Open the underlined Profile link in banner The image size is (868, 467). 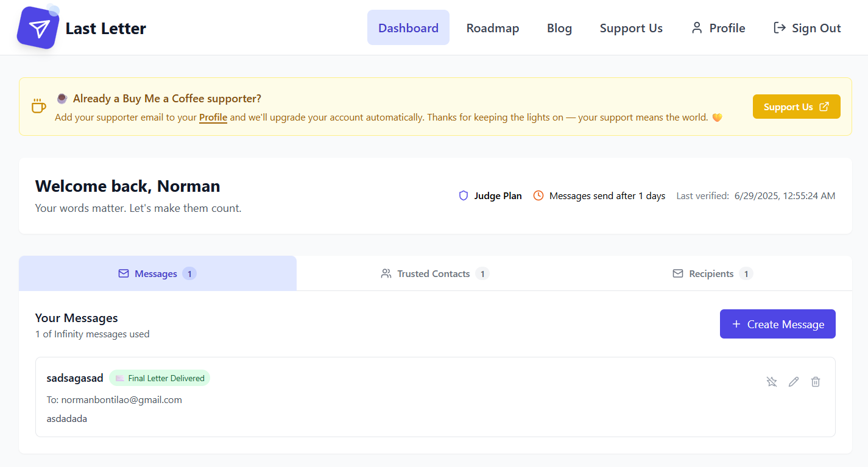point(213,118)
